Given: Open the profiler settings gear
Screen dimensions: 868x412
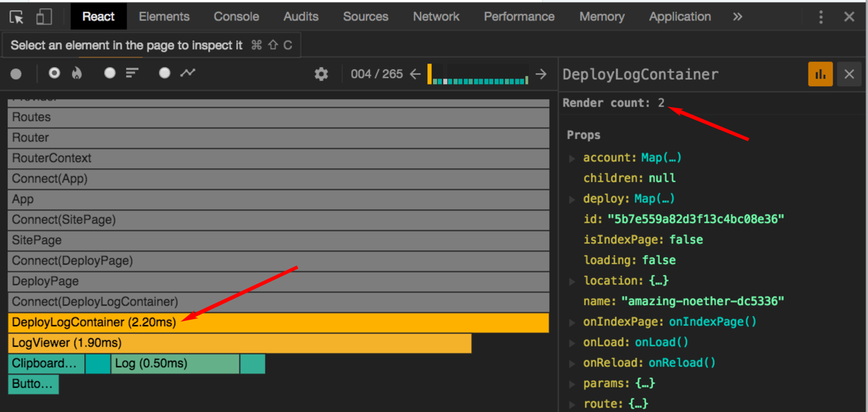Looking at the screenshot, I should pyautogui.click(x=321, y=73).
